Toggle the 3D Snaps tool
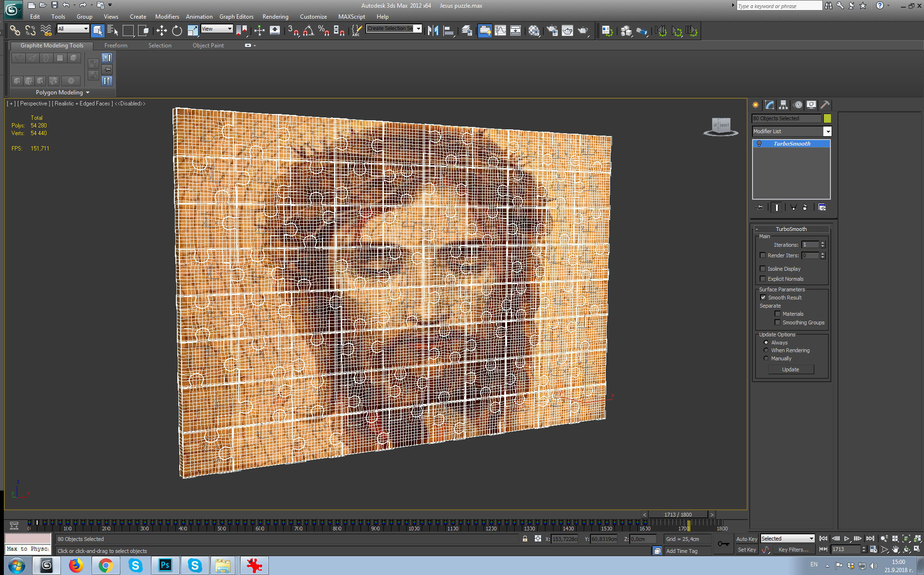924x575 pixels. [293, 31]
